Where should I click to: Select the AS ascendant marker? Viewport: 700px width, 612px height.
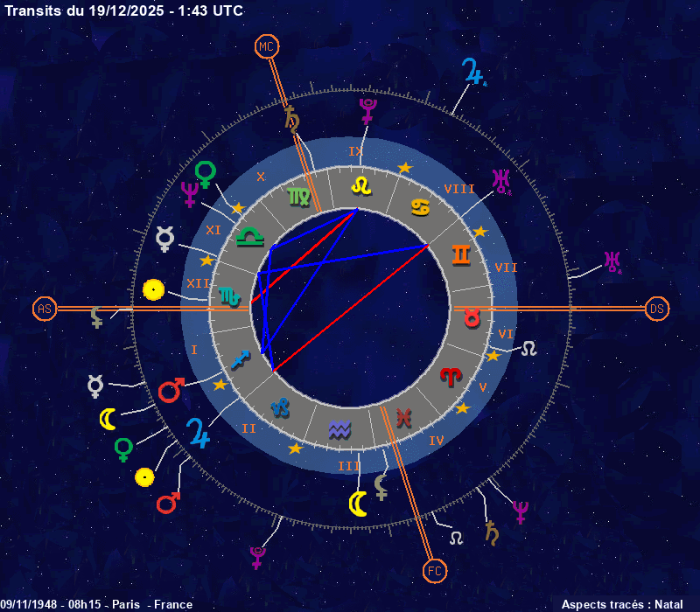[44, 309]
